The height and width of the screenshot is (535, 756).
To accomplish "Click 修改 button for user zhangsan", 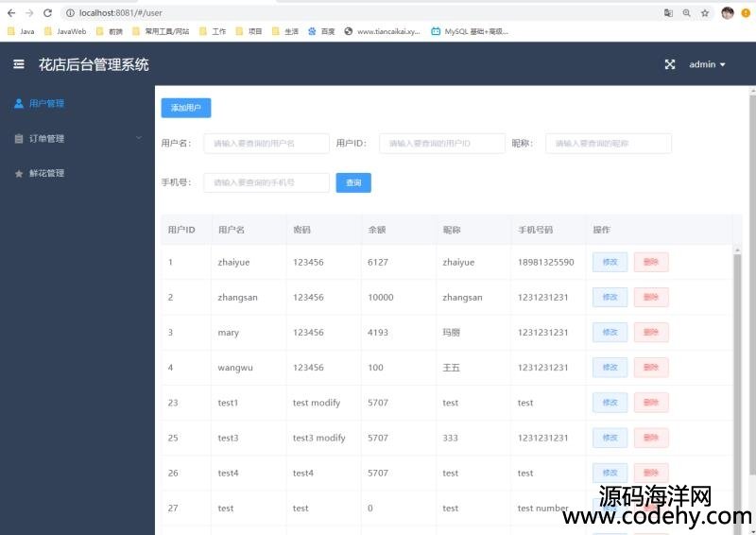I will coord(610,297).
